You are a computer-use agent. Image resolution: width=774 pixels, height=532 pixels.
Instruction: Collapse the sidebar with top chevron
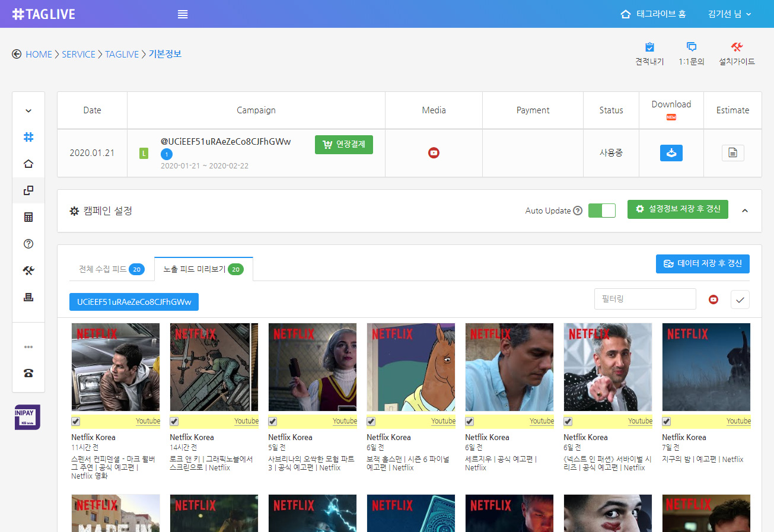tap(28, 111)
